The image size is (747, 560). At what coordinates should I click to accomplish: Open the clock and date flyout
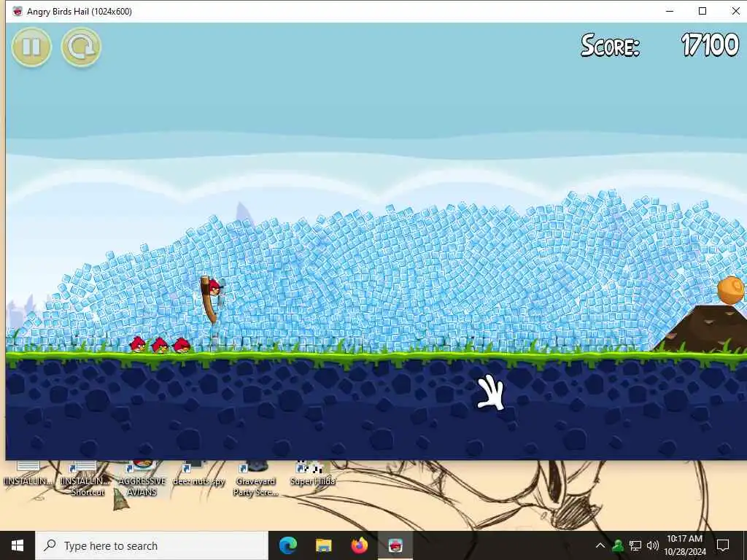(x=685, y=545)
